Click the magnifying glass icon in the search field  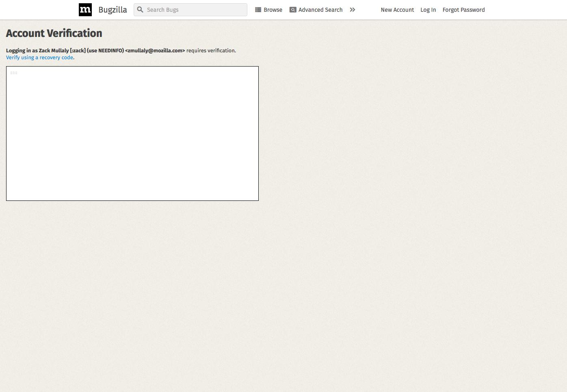click(x=140, y=9)
